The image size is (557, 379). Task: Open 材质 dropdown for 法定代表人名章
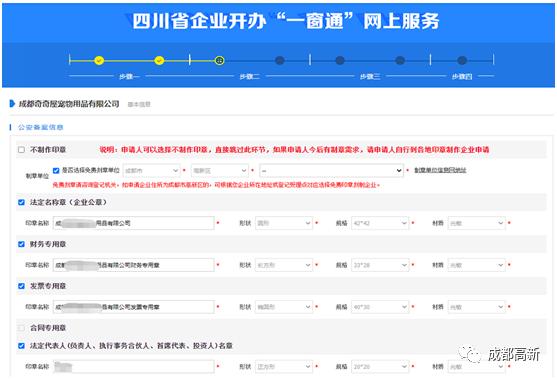476,367
